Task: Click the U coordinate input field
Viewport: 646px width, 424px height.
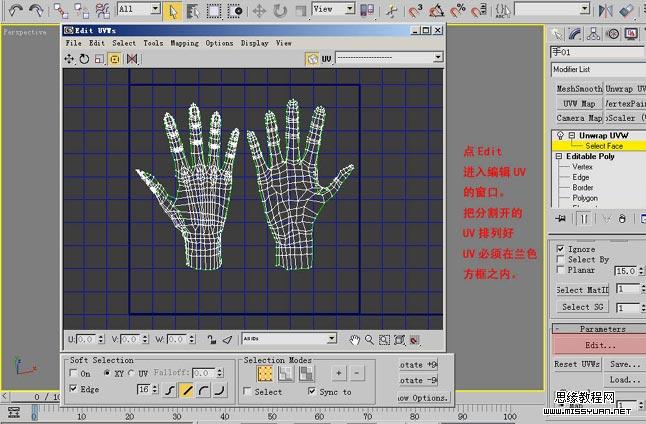Action: 87,339
